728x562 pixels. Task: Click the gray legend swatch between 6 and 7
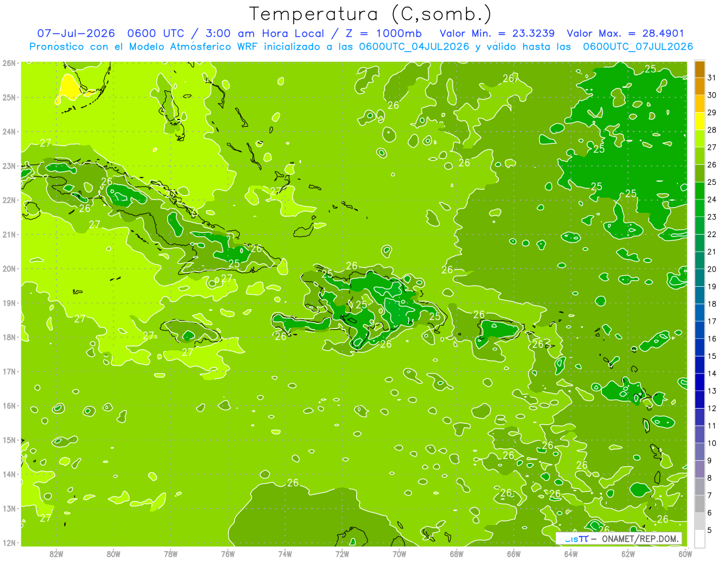[x=699, y=504]
